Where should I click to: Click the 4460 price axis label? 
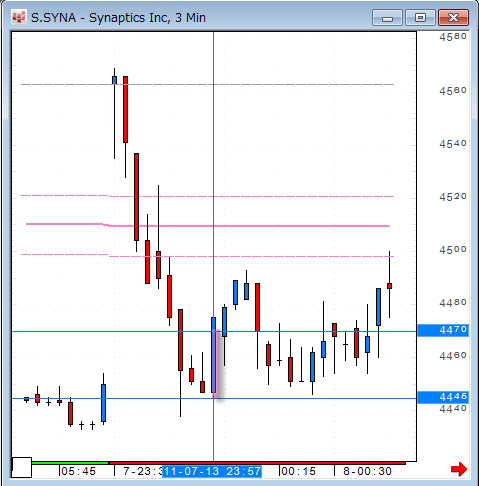(453, 356)
